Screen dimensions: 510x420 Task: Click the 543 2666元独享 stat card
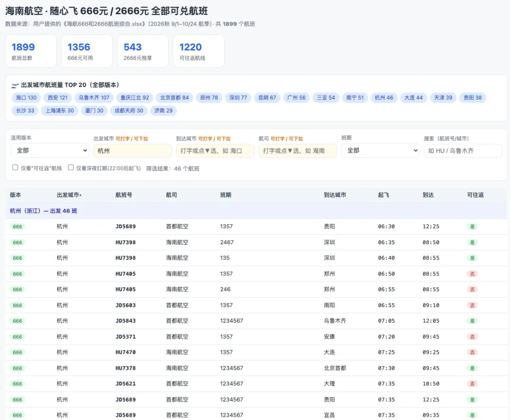coord(143,51)
